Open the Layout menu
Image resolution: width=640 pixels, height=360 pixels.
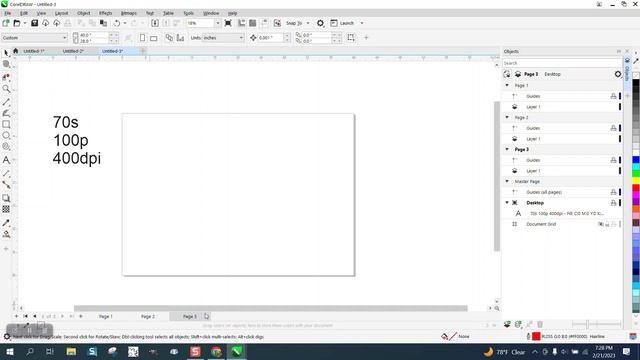[61, 13]
